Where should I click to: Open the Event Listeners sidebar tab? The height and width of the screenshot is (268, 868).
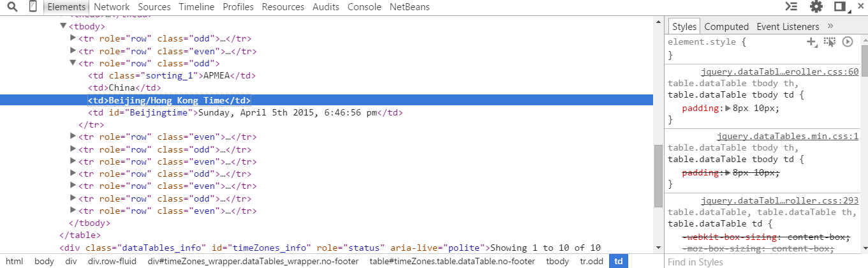click(x=788, y=26)
